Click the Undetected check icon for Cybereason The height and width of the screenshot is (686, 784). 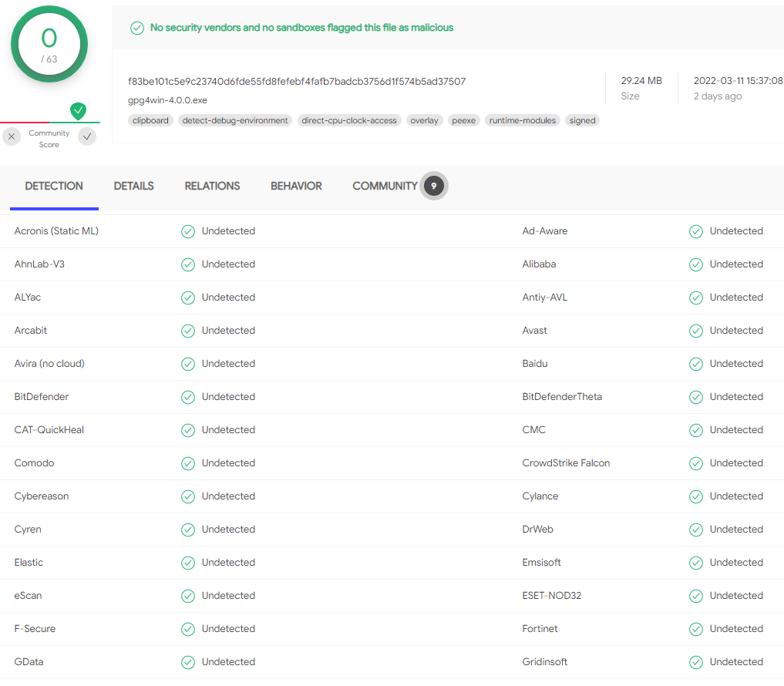188,496
